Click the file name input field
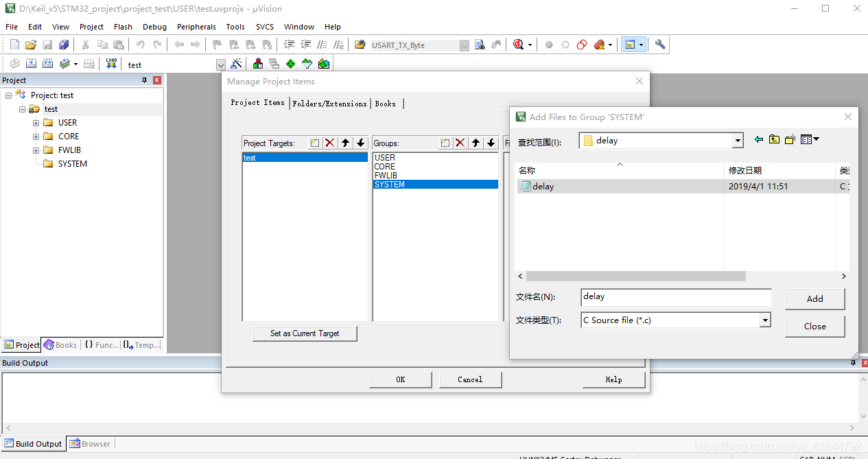 click(676, 297)
